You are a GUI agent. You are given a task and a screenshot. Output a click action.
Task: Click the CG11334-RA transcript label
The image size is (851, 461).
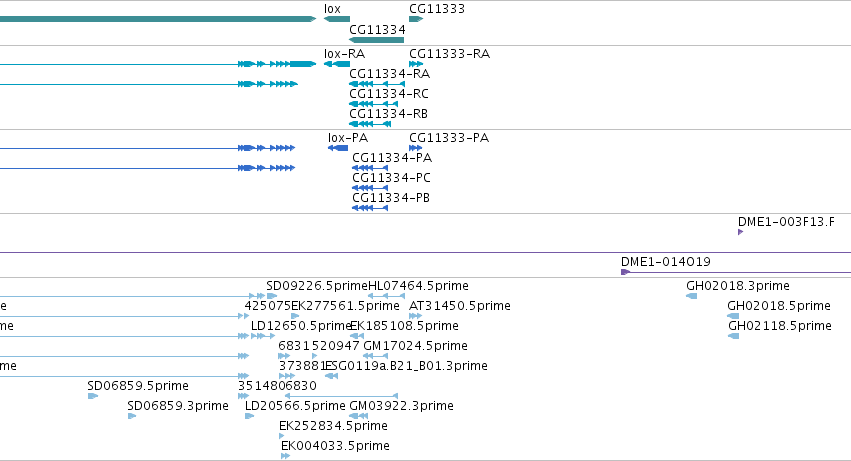click(x=390, y=73)
